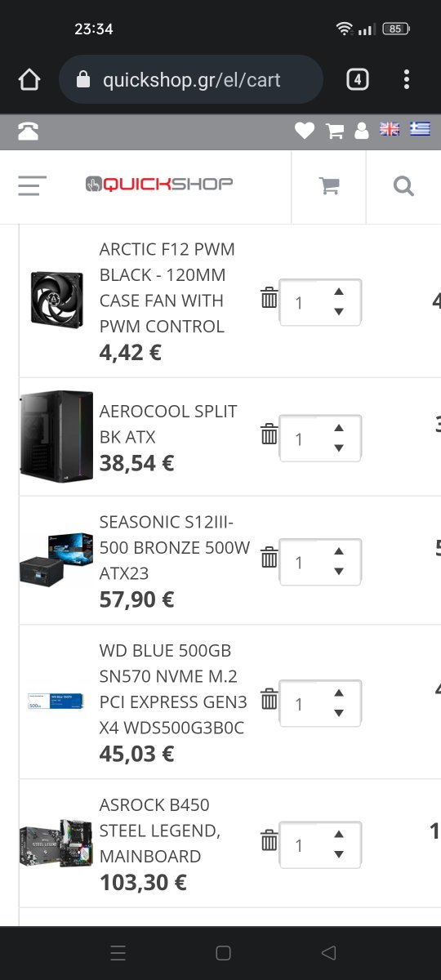This screenshot has height=980, width=441.
Task: Decrease the Seasonic S12III-500 quantity
Action: click(339, 572)
